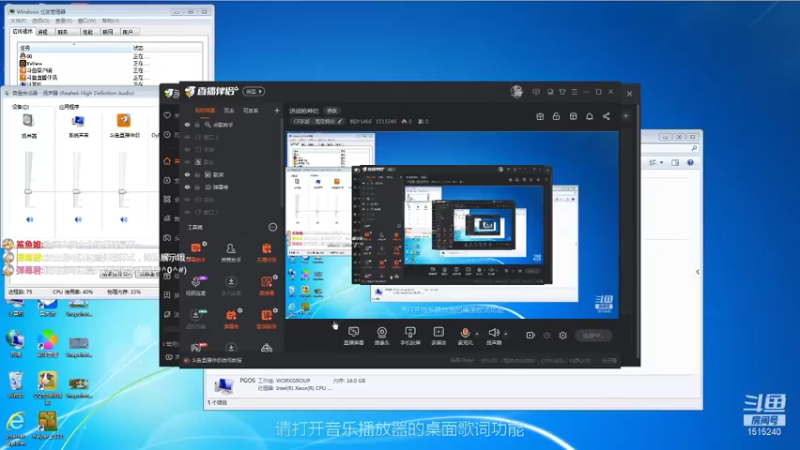
Task: Mute Speakers device in Volume Mixer
Action: pos(29,219)
